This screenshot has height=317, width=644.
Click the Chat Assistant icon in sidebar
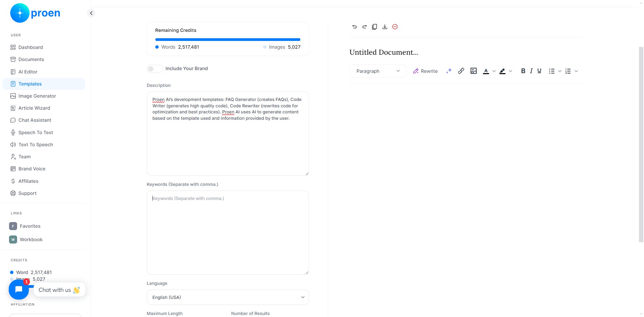pos(13,120)
